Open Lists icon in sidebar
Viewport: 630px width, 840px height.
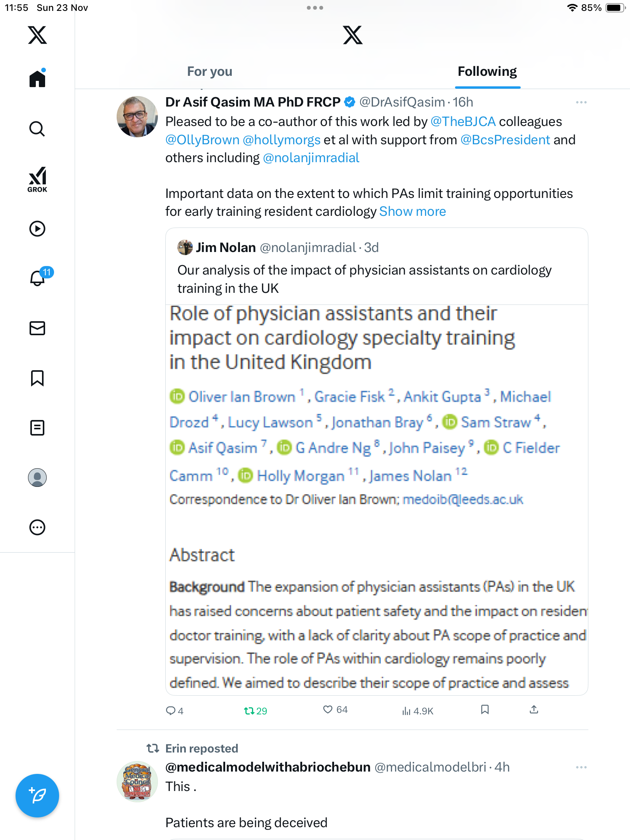tap(37, 428)
